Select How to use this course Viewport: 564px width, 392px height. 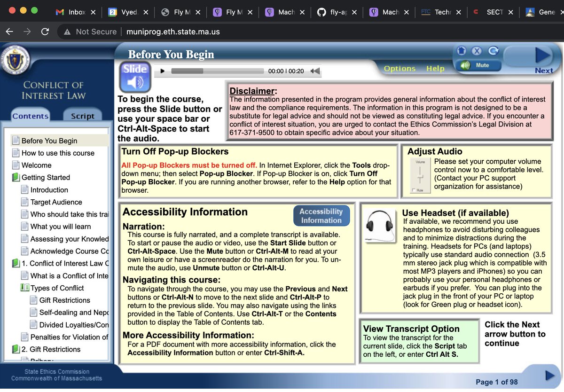pyautogui.click(x=58, y=153)
